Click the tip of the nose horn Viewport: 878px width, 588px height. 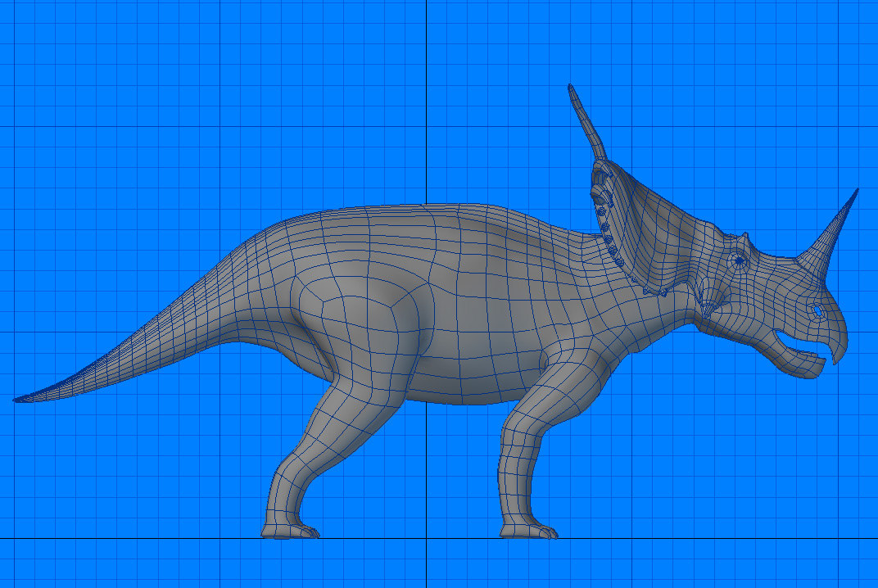point(856,192)
